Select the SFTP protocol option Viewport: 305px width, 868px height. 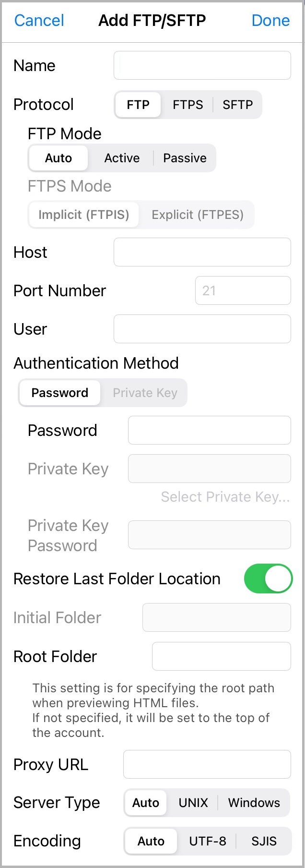[237, 105]
